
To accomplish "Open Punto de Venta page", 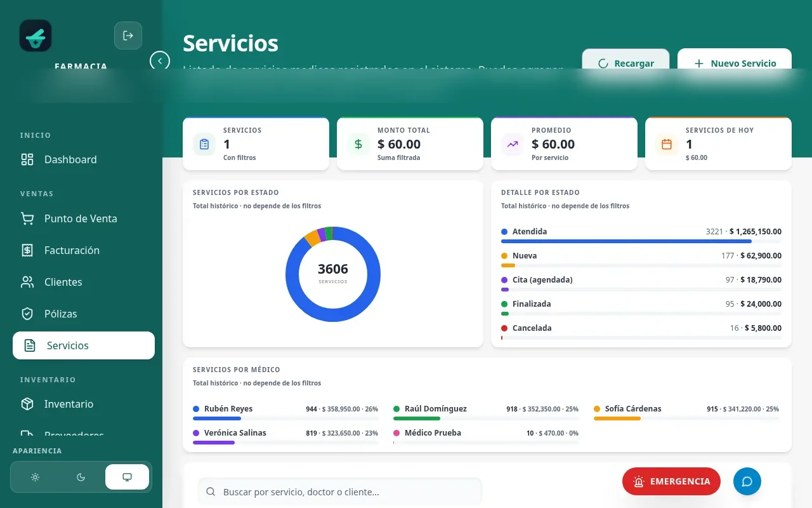I will click(x=84, y=218).
